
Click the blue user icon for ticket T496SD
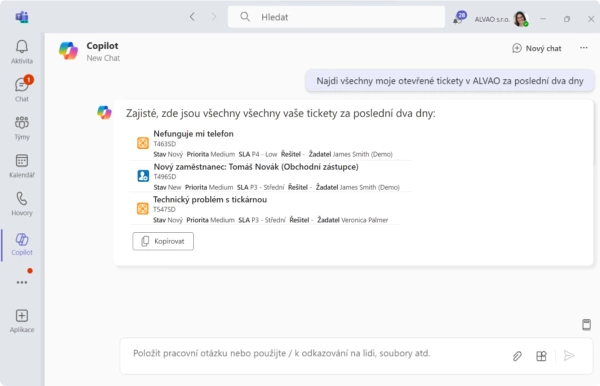[143, 176]
